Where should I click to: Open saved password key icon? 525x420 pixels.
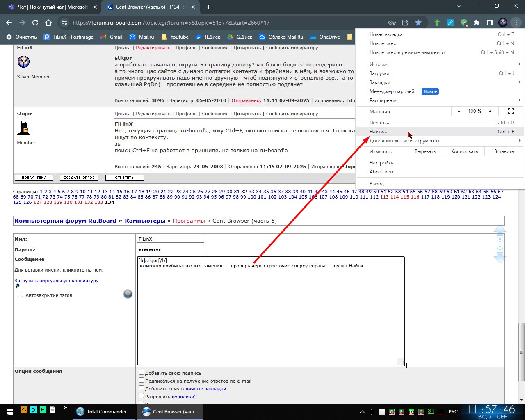click(x=392, y=23)
